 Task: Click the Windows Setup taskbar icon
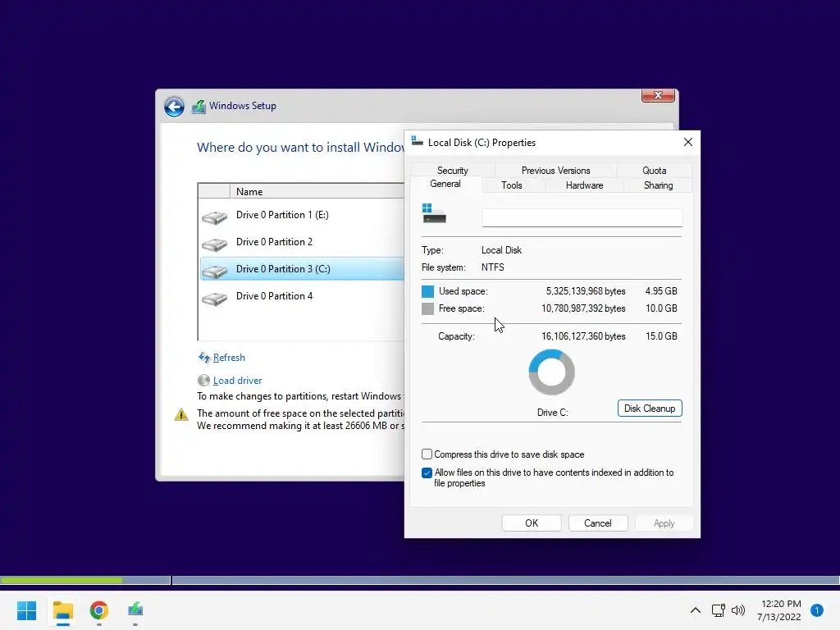tap(135, 609)
